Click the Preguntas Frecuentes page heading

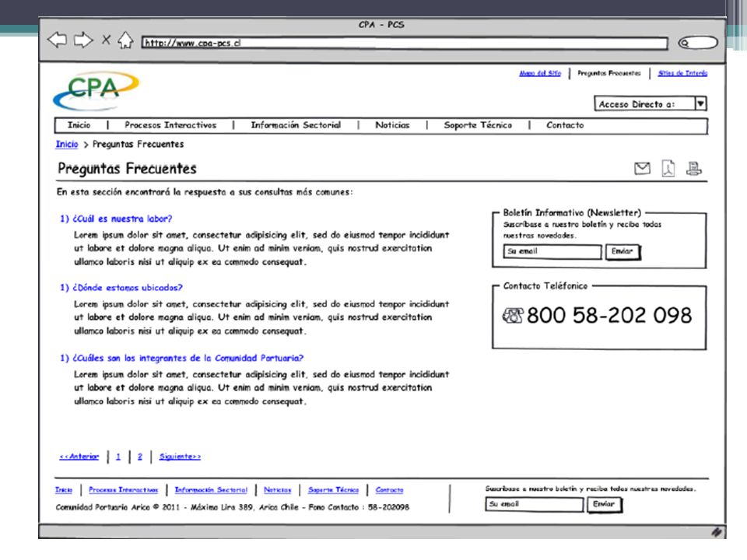point(127,169)
